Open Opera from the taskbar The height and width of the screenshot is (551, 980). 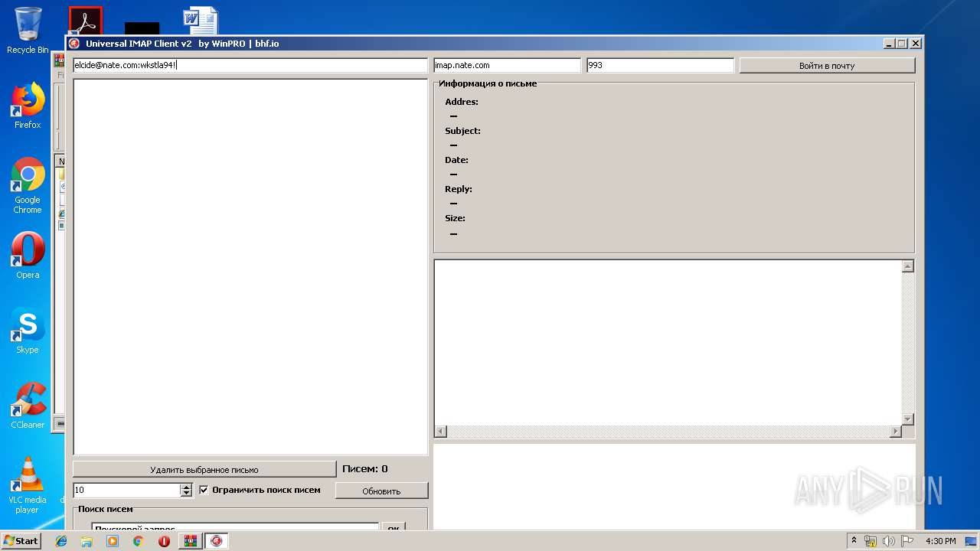click(164, 541)
